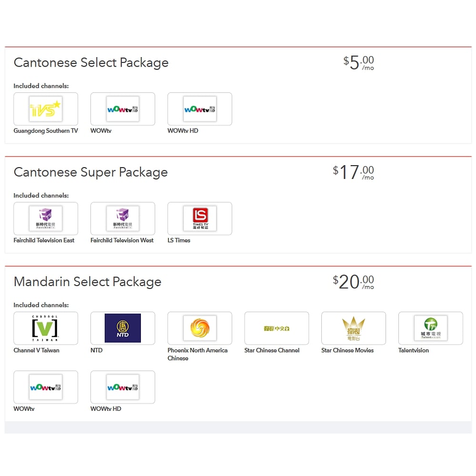Click the Star Chinese Movies crown logo

(x=354, y=328)
